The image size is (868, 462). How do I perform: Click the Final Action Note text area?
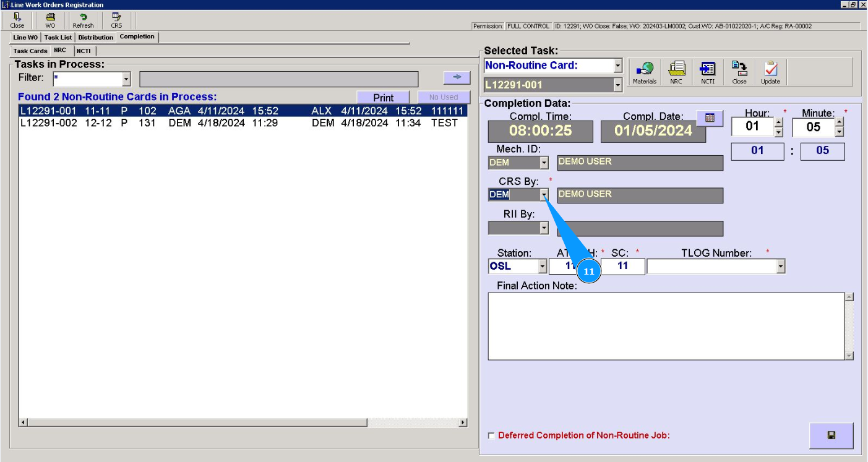[x=666, y=326]
